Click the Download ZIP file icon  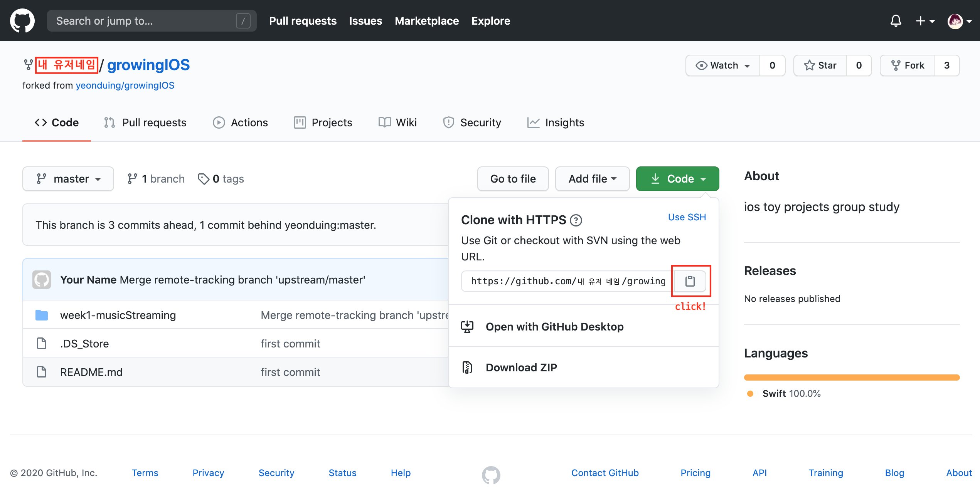(467, 367)
